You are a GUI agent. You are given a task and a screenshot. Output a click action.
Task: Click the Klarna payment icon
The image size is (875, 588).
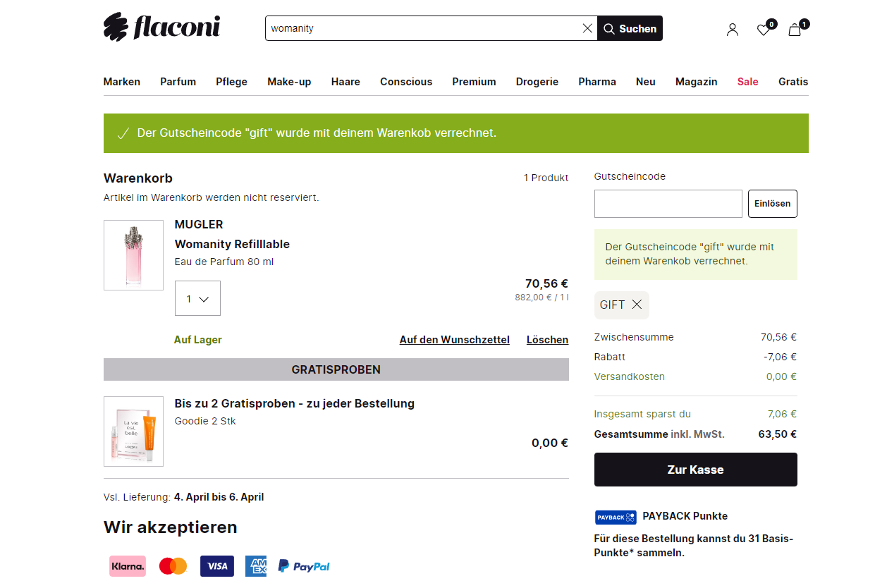[x=128, y=565]
